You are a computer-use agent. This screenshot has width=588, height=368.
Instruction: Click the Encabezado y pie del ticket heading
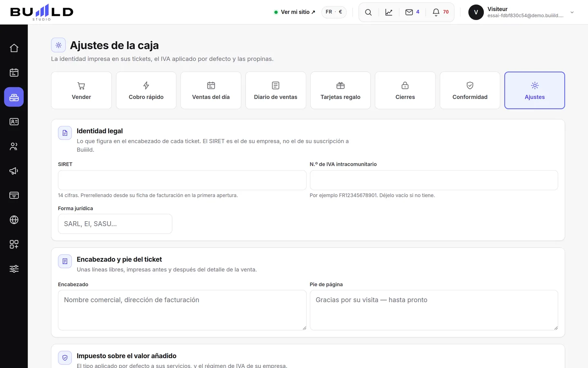click(x=119, y=259)
